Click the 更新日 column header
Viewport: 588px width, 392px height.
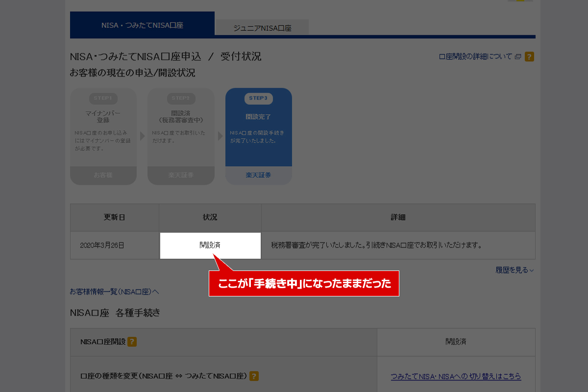115,218
